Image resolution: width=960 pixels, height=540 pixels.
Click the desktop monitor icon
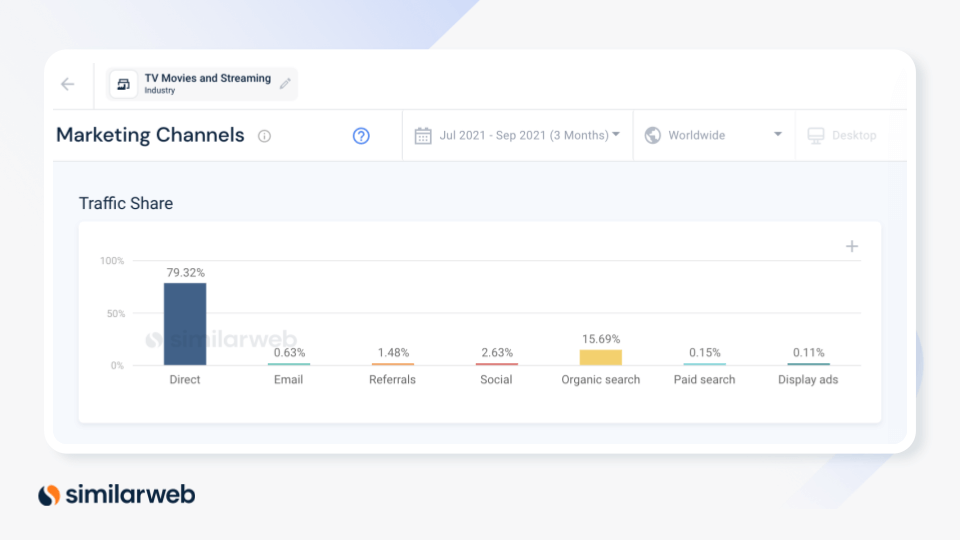pyautogui.click(x=816, y=136)
